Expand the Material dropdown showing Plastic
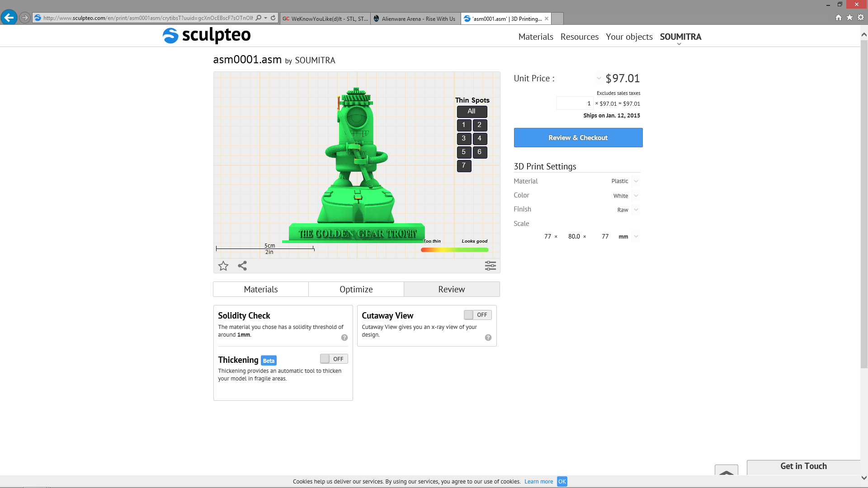Screen dimensions: 868x488 (636, 181)
